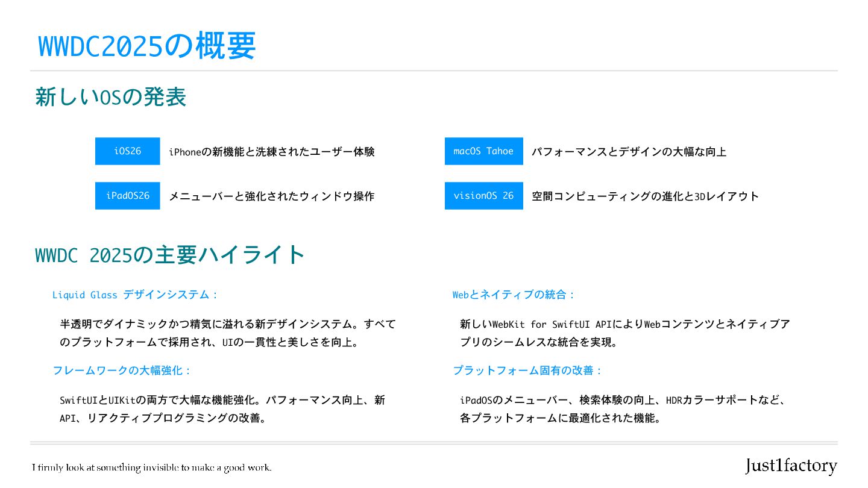
Task: Click the macOS Tahoe blue label box
Action: tap(483, 151)
